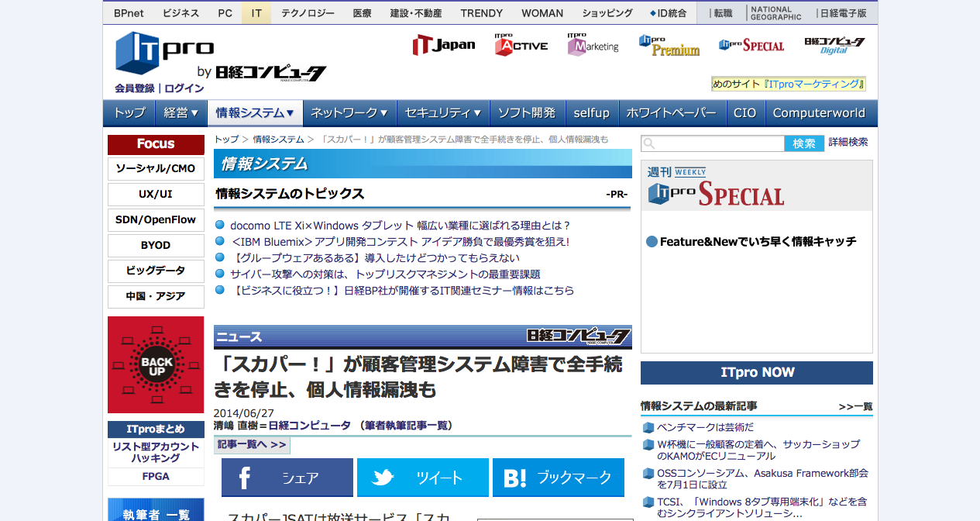Open the ソーシャル/CMO focus topic
Viewport: 980px width, 521px height.
[156, 169]
